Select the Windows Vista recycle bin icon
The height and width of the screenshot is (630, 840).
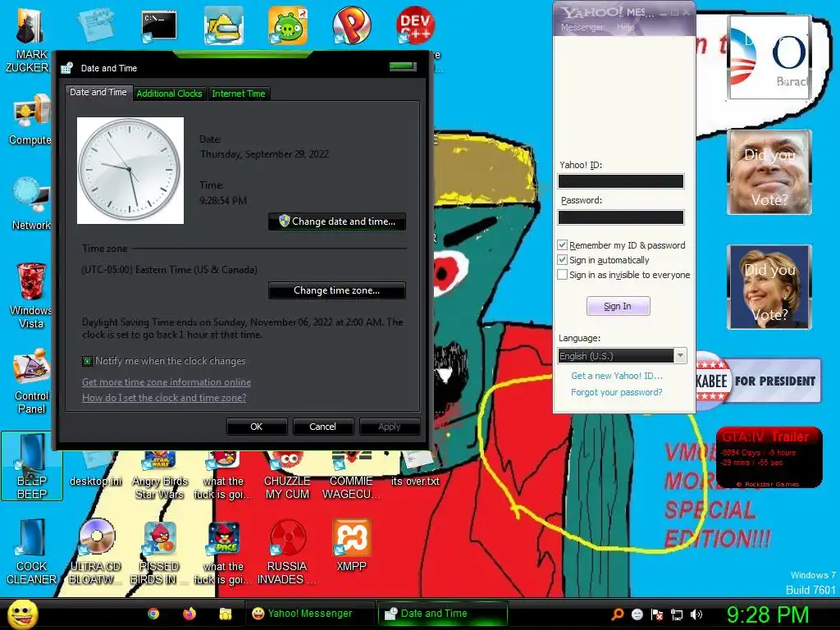tap(31, 295)
